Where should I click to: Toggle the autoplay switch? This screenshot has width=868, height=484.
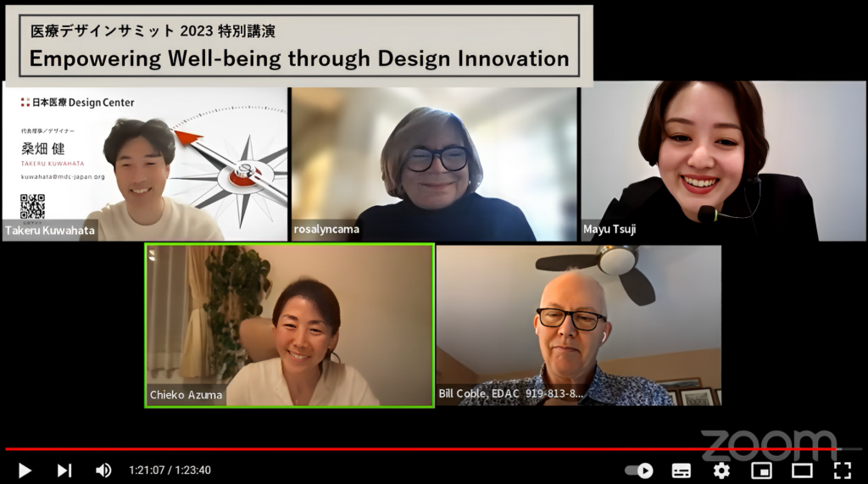639,470
